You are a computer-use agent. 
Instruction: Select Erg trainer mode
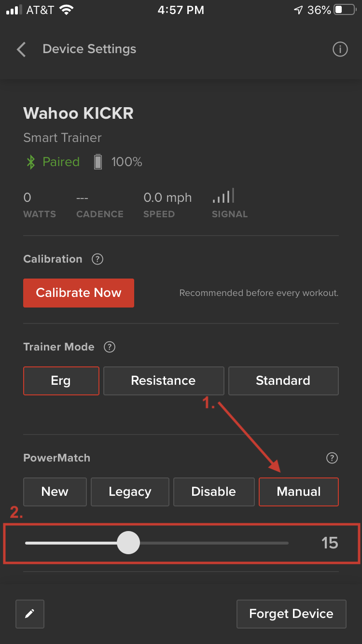pyautogui.click(x=61, y=381)
